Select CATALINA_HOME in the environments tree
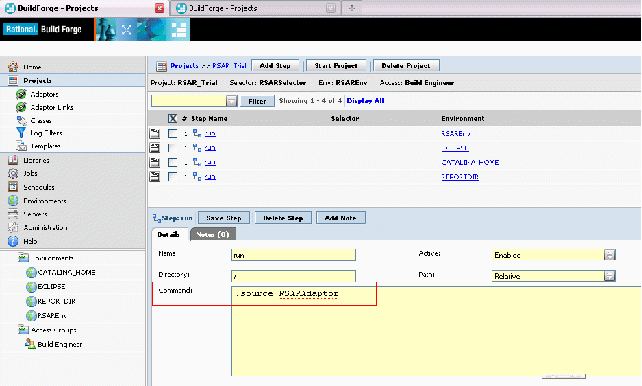This screenshot has height=386, width=642. (x=66, y=272)
